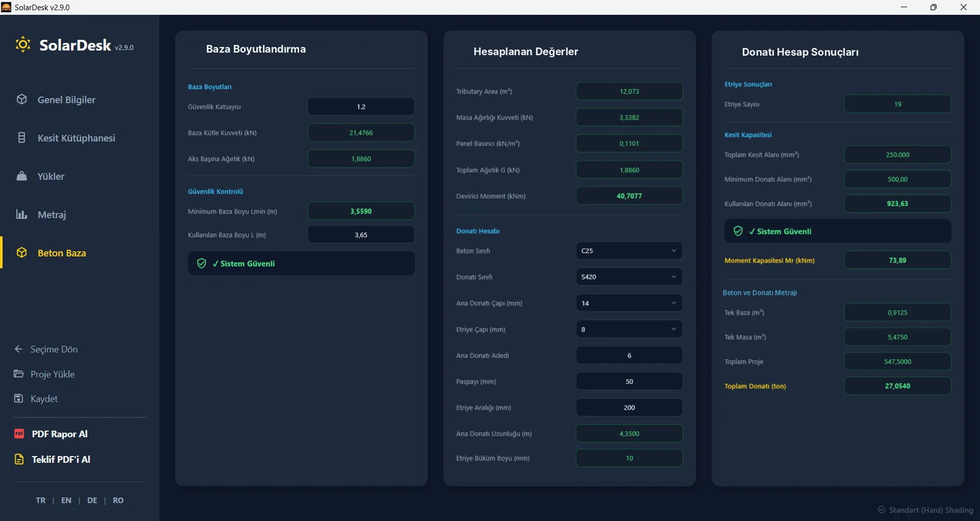Image resolution: width=980 pixels, height=521 pixels.
Task: Open the Ana Donatı Çapı dropdown
Action: click(x=629, y=303)
